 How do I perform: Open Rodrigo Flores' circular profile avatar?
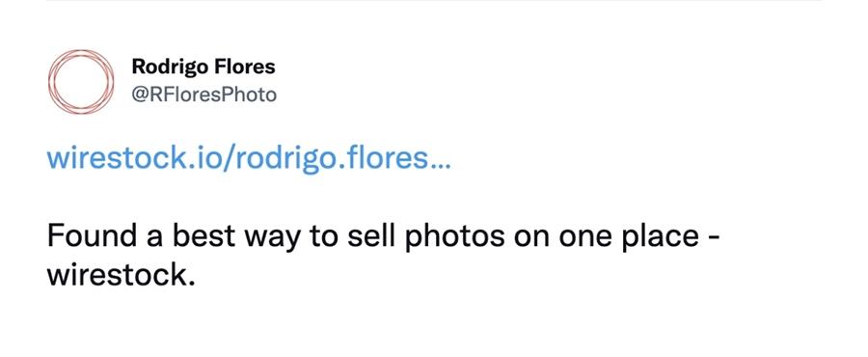[x=81, y=81]
